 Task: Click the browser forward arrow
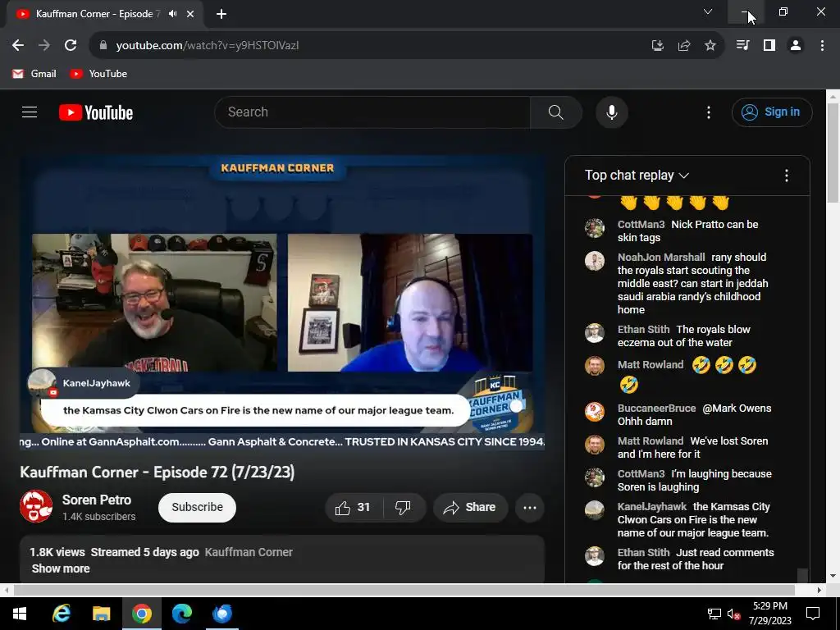pyautogui.click(x=44, y=46)
